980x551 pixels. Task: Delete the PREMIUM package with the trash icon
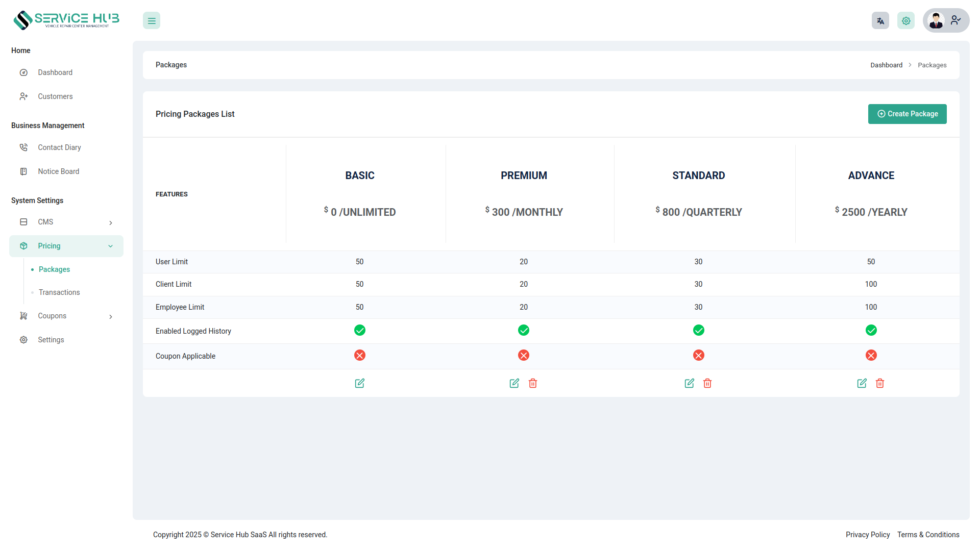tap(533, 383)
